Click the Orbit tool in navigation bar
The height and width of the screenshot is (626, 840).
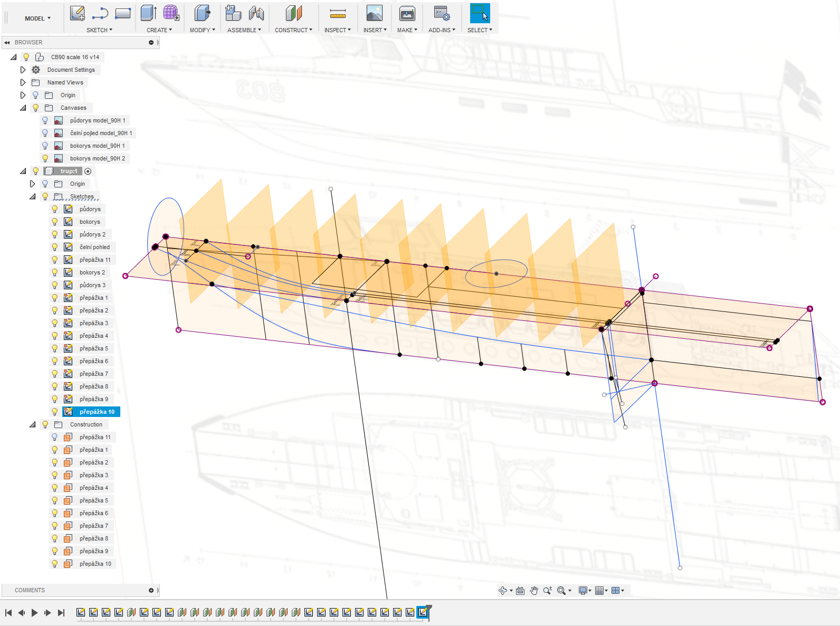point(503,591)
